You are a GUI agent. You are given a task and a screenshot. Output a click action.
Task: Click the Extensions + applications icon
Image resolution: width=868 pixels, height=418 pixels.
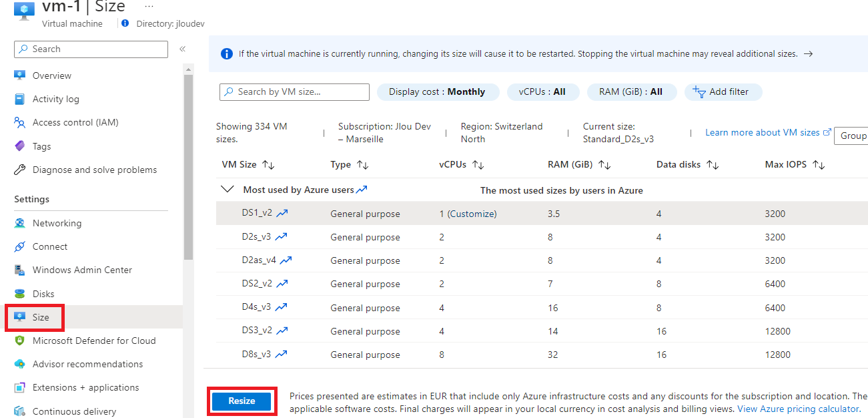pos(20,387)
